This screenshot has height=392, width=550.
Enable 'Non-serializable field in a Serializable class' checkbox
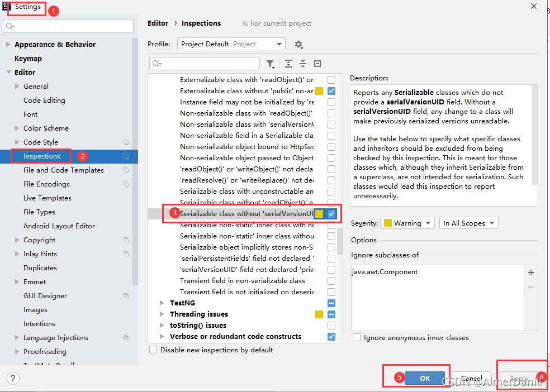(x=331, y=136)
